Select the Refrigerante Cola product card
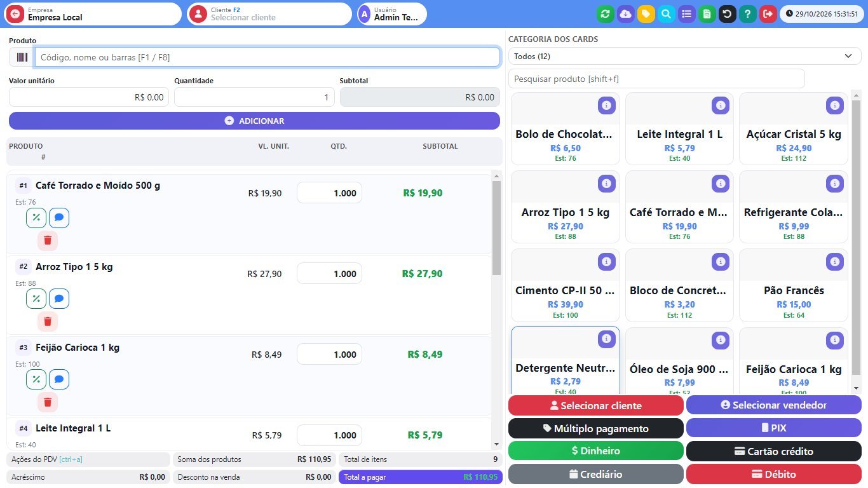 [794, 207]
